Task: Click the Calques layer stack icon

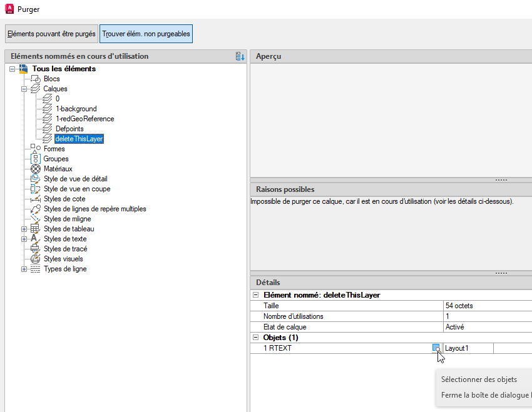Action: tap(34, 89)
